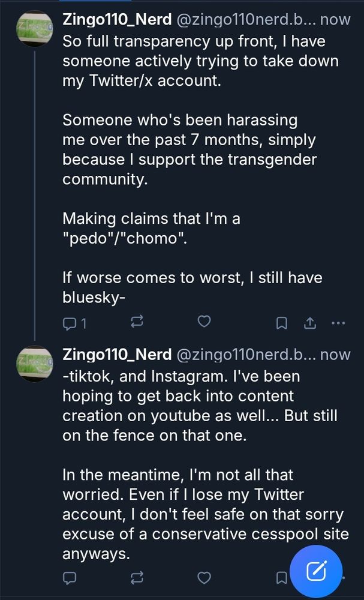Screen dimensions: 364x600
Task: Reply to the post about Twitter harassment
Action: click(x=70, y=323)
